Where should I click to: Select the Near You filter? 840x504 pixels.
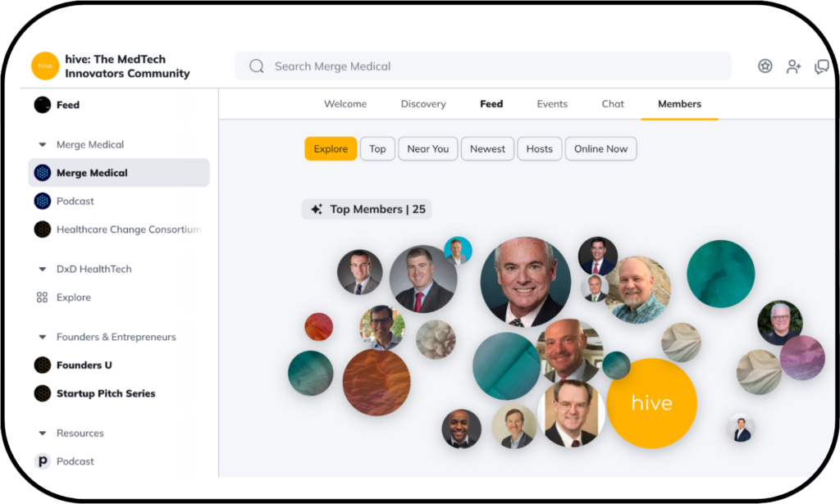(428, 148)
